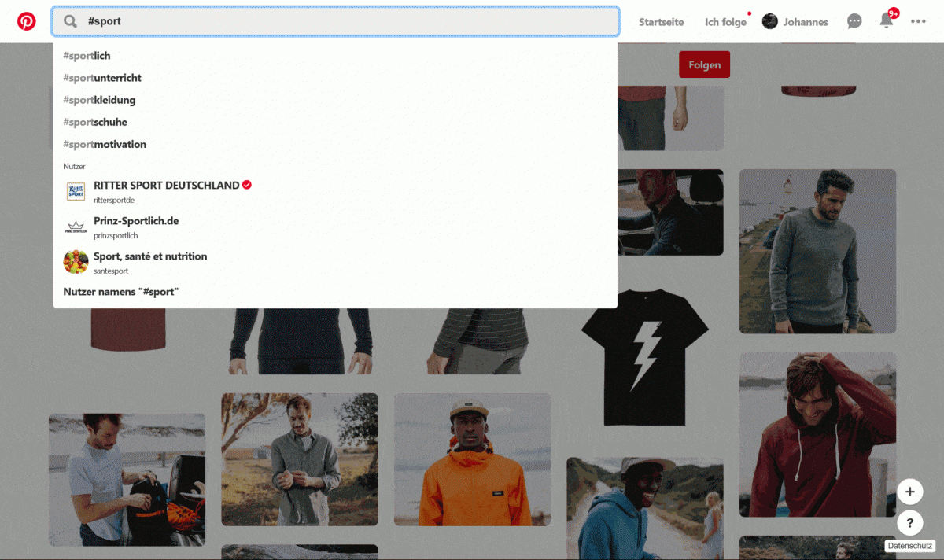Open the Ich folge tab
Screen dimensions: 944x560
725,22
